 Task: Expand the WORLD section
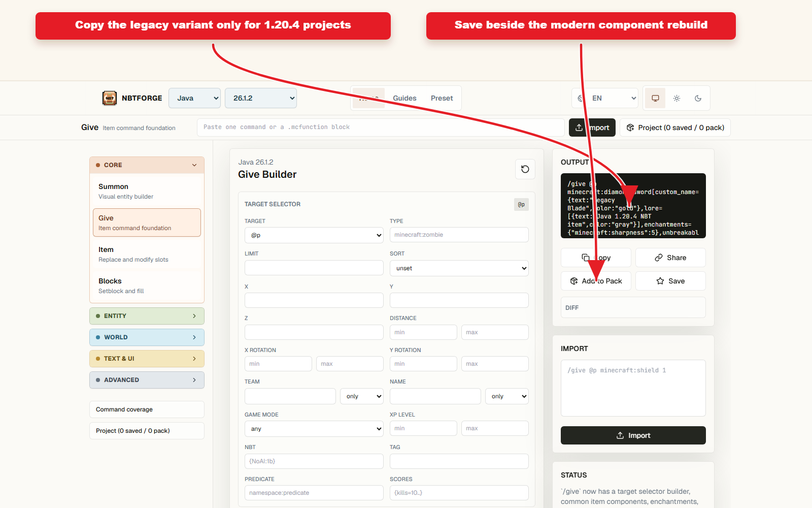(147, 337)
